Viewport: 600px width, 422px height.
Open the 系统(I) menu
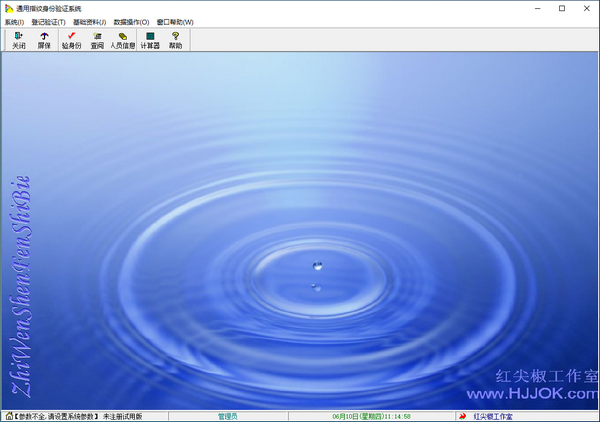(15, 22)
